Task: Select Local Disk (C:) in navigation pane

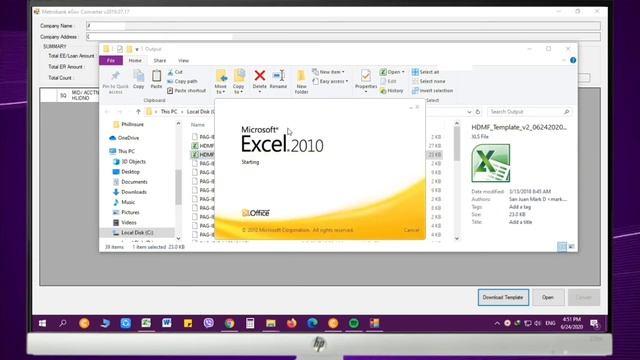Action: [137, 232]
